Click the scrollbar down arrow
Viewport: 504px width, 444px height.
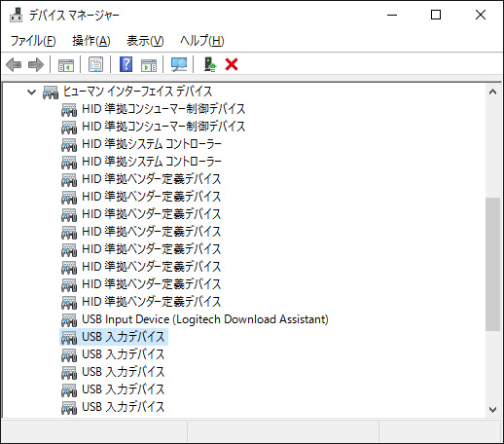[x=492, y=410]
